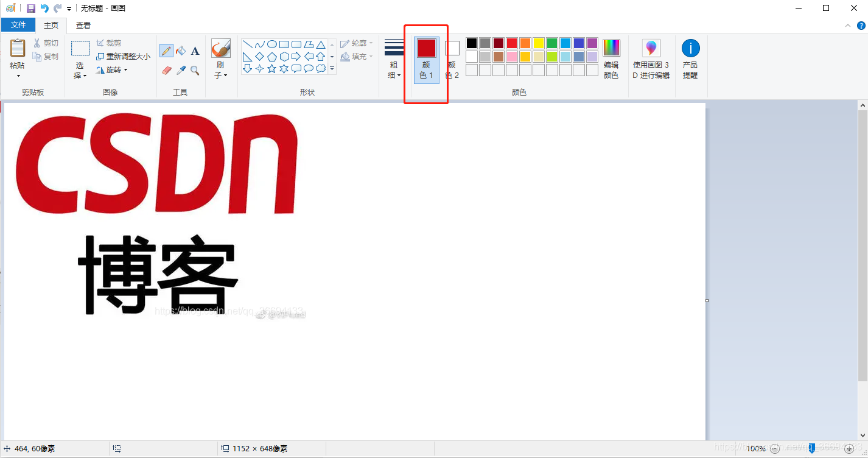Pick the green color swatch
The image size is (868, 458).
coord(552,43)
